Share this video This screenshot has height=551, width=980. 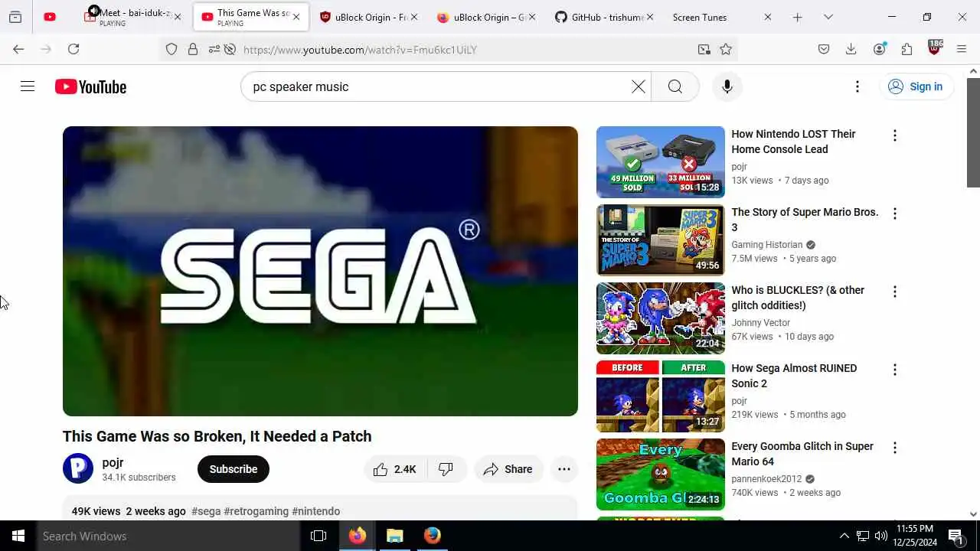[508, 469]
